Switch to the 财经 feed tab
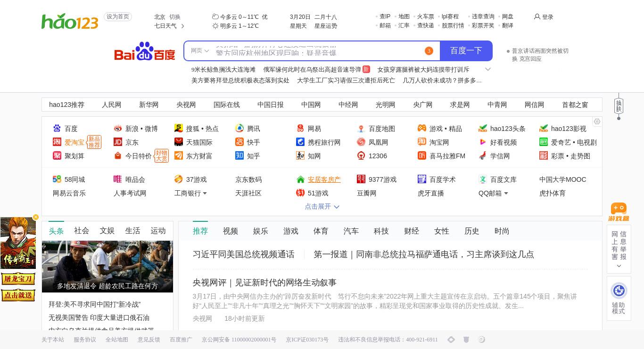Viewport: 644px width, 349px height. [412, 231]
